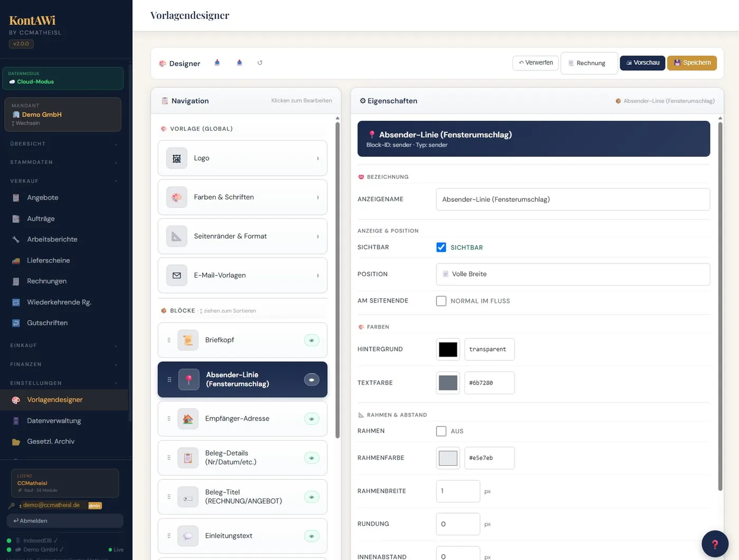Open Angebote in the sidebar

pos(64,198)
